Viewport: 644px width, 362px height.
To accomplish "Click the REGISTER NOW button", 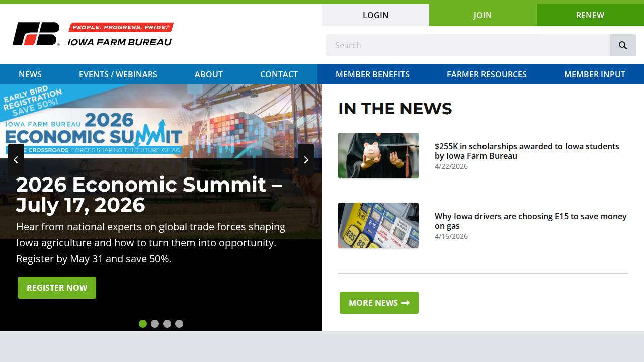I will [x=57, y=288].
